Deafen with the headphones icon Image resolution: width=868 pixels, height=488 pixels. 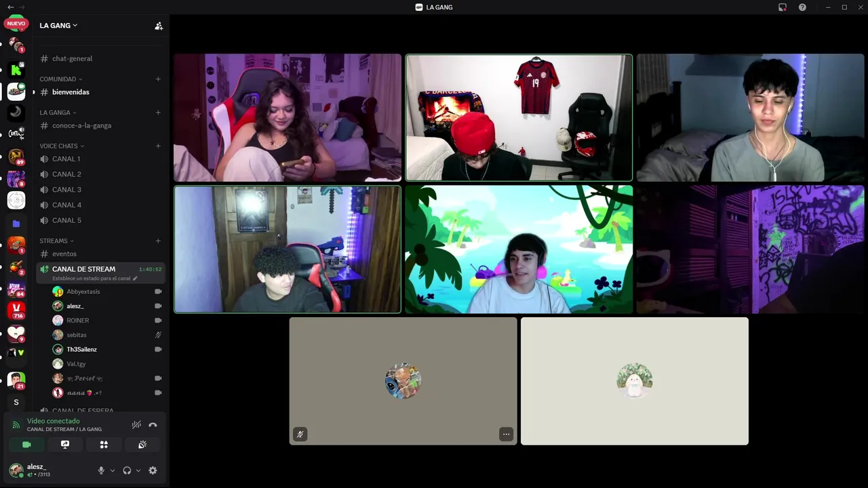127,470
